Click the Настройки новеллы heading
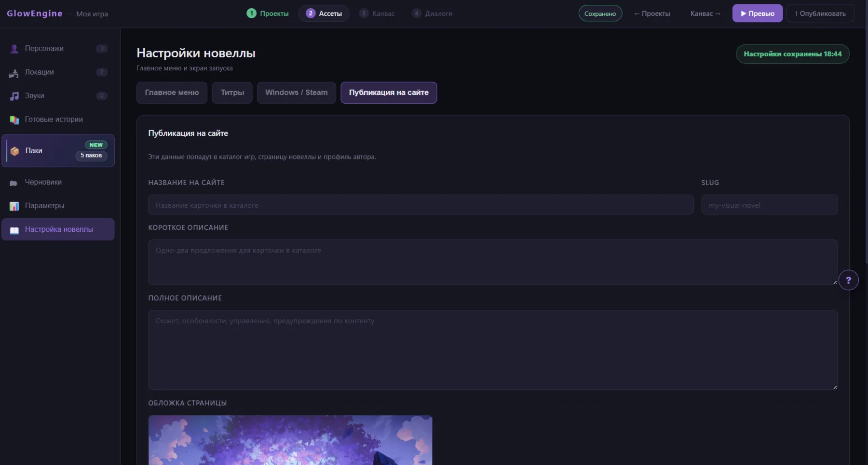Screen dimensions: 868x465 tap(196, 53)
